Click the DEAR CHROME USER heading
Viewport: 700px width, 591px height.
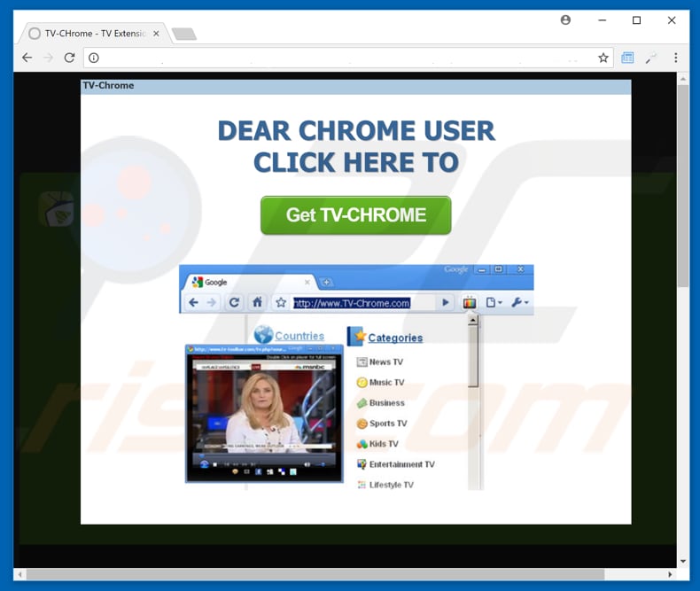(356, 131)
